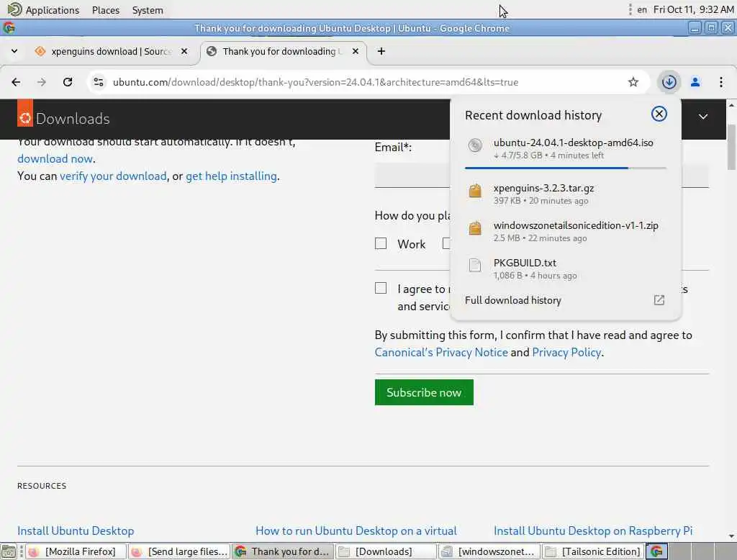Click the PKGBUILD.txt document icon
Viewport: 737px width, 560px height.
pos(475,265)
